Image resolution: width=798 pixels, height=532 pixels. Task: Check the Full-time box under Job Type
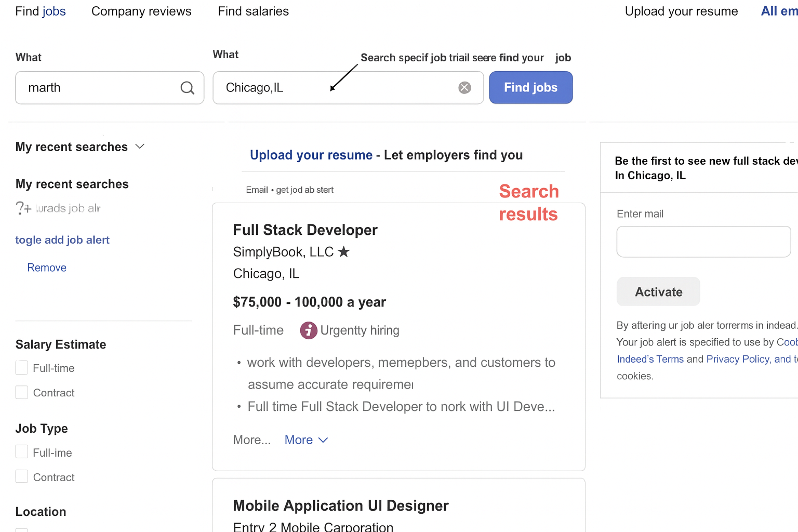22,452
